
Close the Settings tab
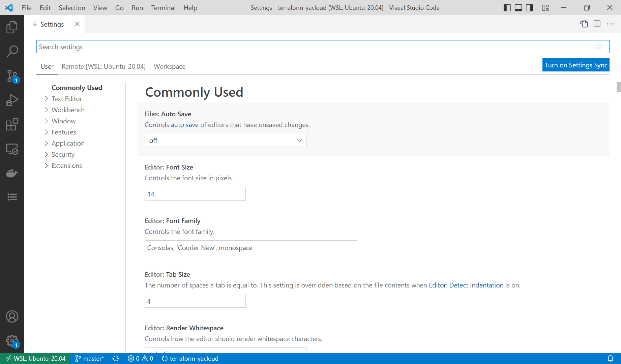77,24
